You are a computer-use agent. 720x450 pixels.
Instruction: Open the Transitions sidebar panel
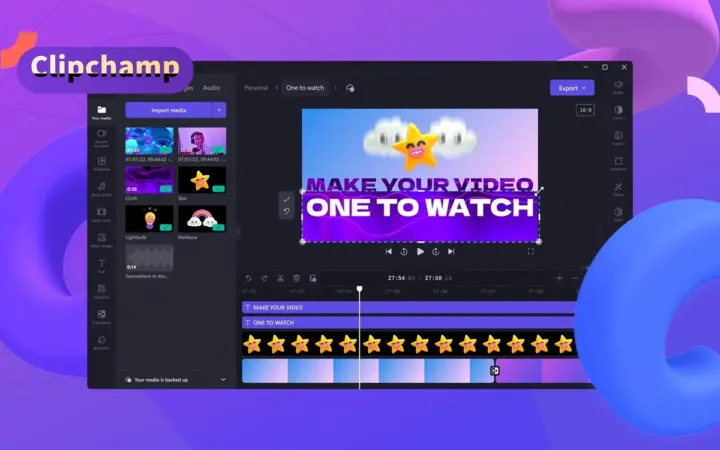point(101,317)
